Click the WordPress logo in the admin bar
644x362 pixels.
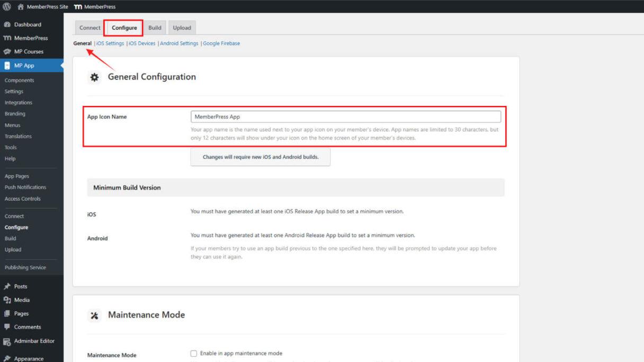6,6
